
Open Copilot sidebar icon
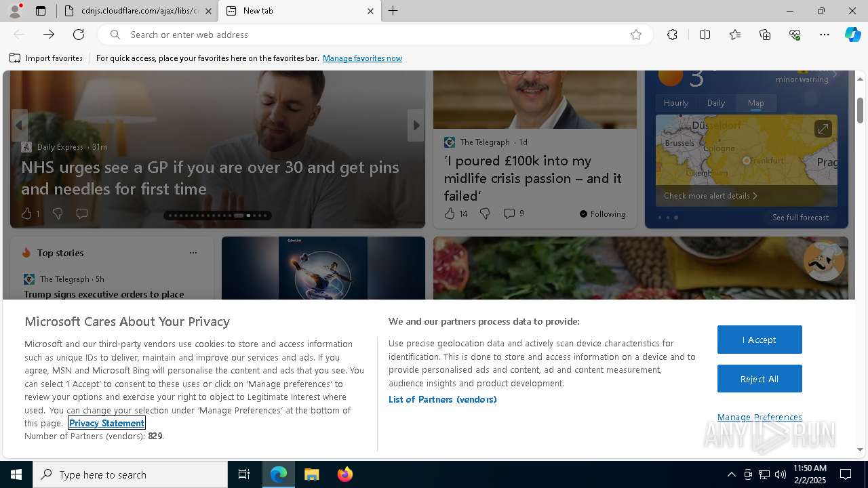click(852, 35)
